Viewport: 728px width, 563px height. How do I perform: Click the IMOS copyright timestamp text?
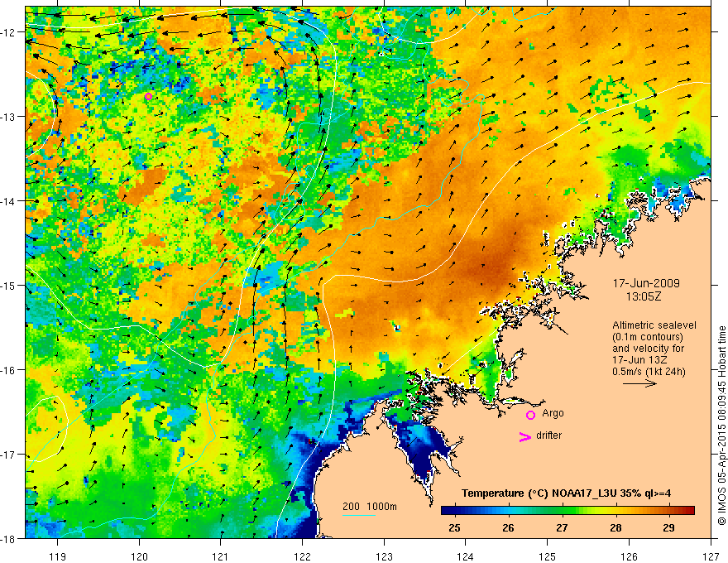tap(721, 426)
